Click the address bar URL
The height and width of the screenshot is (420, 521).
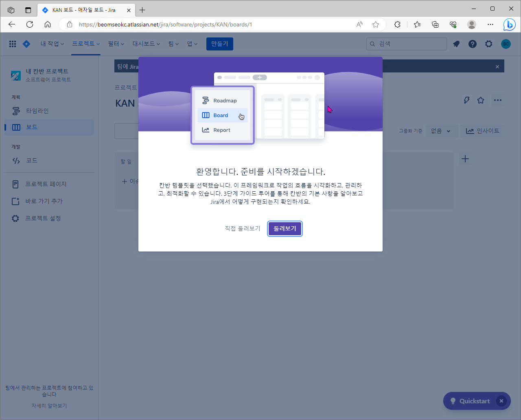(x=165, y=24)
